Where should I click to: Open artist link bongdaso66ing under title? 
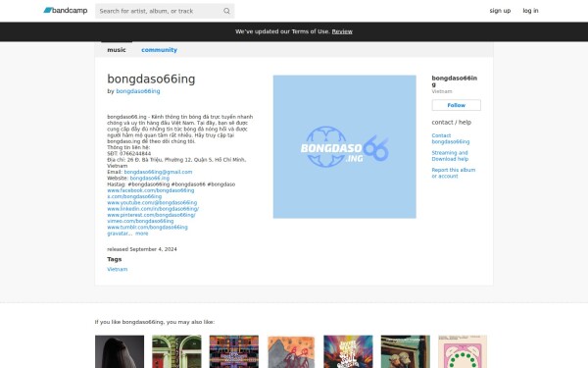(x=138, y=91)
